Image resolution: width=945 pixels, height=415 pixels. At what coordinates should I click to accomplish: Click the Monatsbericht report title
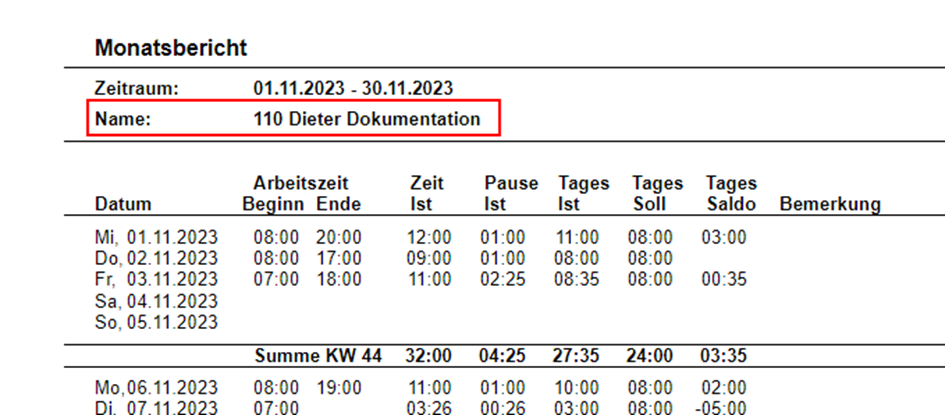pos(171,48)
